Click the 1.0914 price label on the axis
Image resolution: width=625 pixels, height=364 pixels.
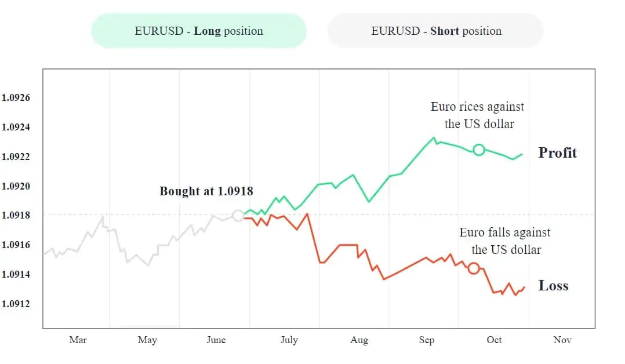click(x=16, y=274)
